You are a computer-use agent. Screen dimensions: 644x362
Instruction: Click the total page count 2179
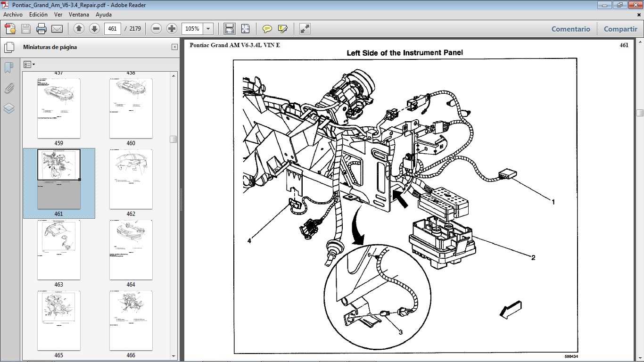coord(135,29)
